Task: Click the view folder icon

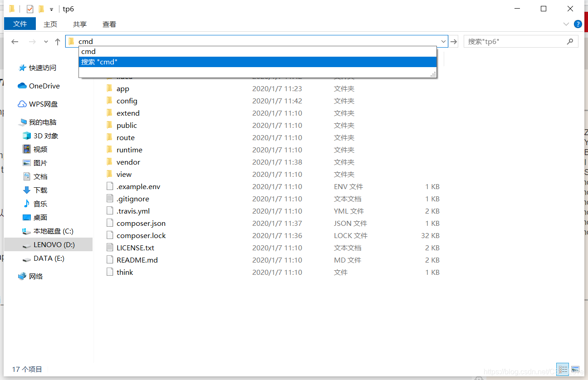Action: tap(109, 174)
